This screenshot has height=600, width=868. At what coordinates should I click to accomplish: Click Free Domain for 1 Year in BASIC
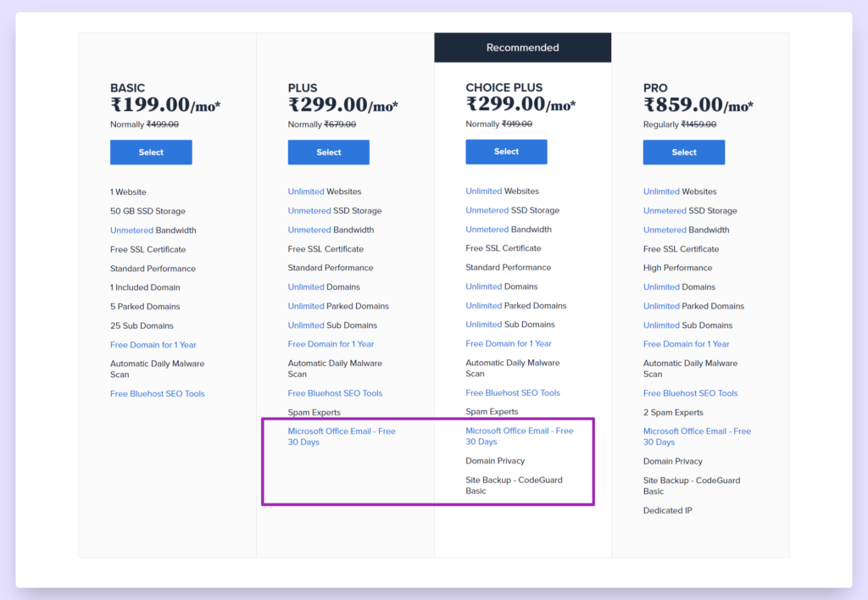tap(153, 345)
